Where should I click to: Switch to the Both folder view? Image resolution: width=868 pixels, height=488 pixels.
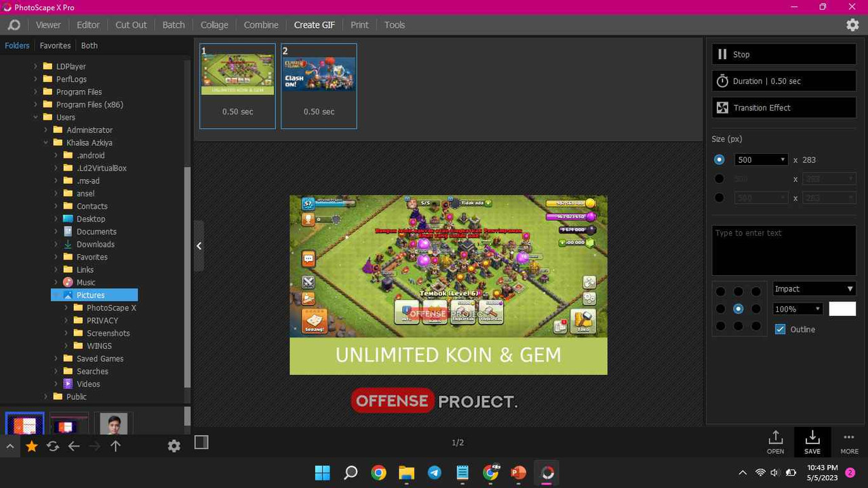pyautogui.click(x=90, y=45)
